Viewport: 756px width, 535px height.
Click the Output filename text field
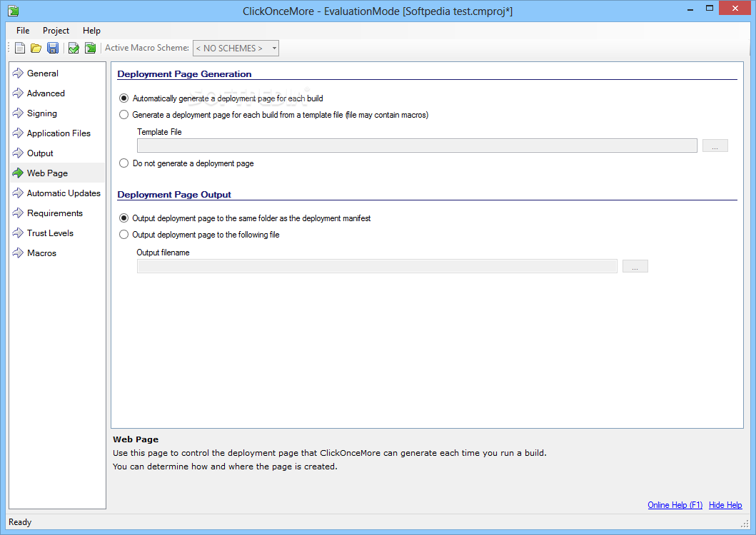(377, 266)
